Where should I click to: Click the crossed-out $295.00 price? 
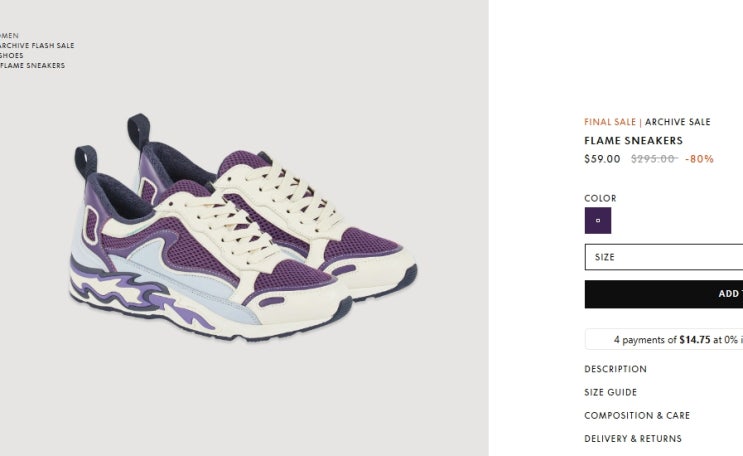(653, 159)
